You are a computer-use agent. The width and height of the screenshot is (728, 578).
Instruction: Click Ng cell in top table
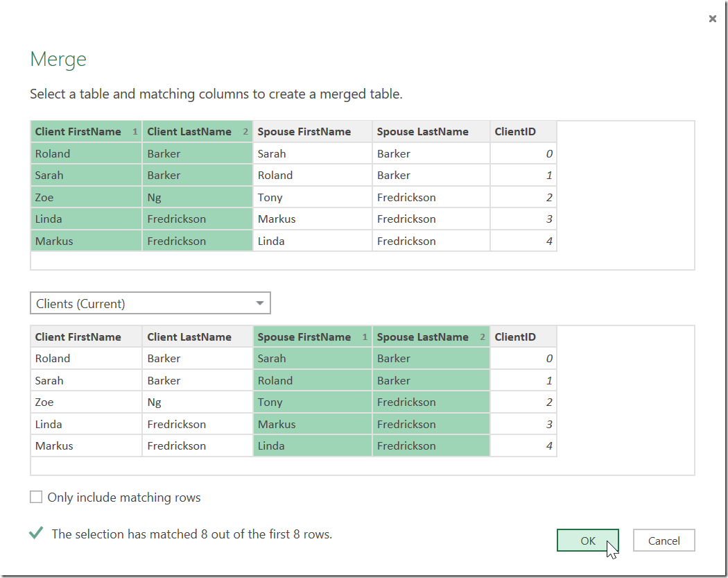click(x=198, y=197)
